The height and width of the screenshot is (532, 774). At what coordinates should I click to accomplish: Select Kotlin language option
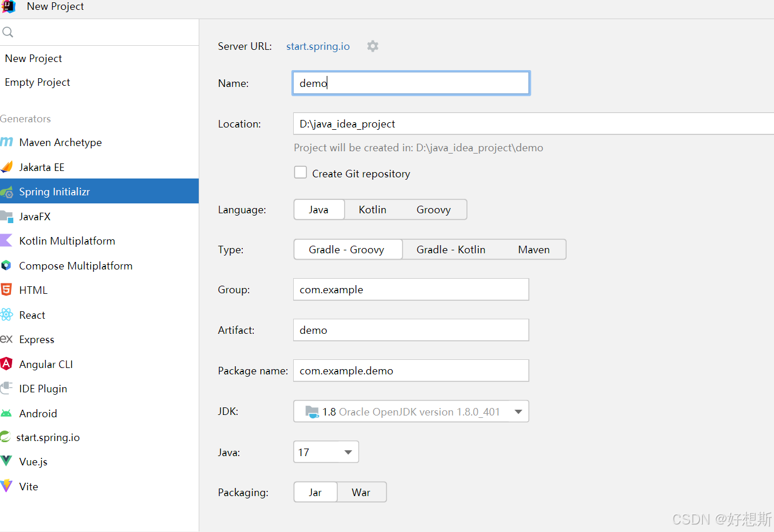373,210
